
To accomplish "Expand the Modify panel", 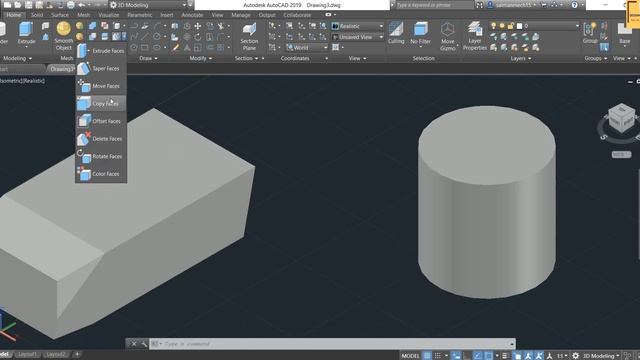I will tap(201, 58).
